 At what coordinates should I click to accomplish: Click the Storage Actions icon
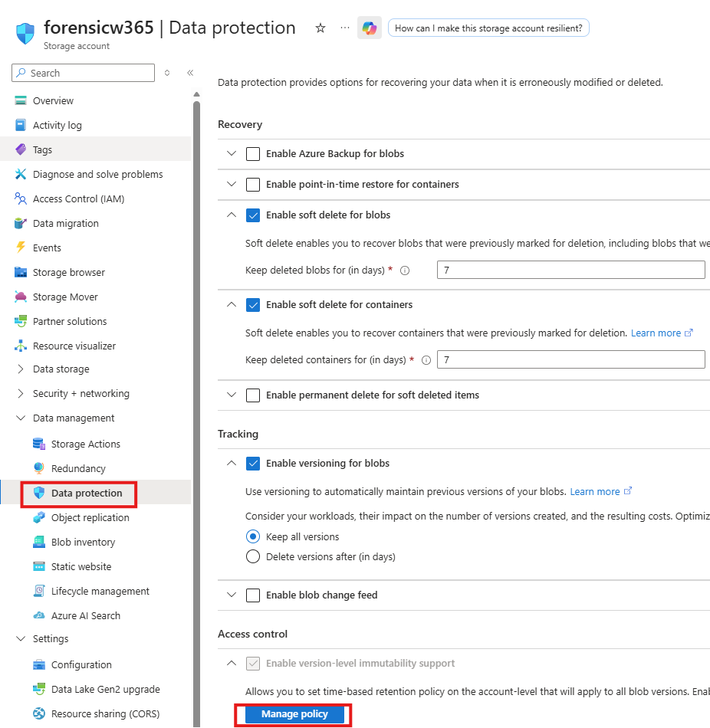(39, 444)
